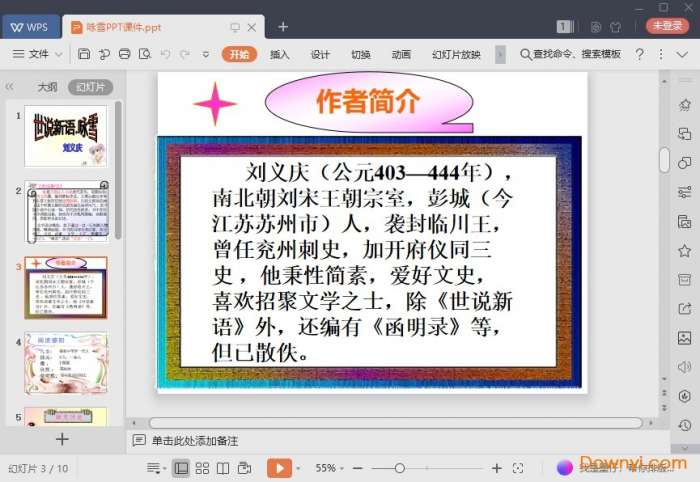The image size is (700, 482).
Task: Select slide 4 thumbnail
Action: click(x=66, y=363)
